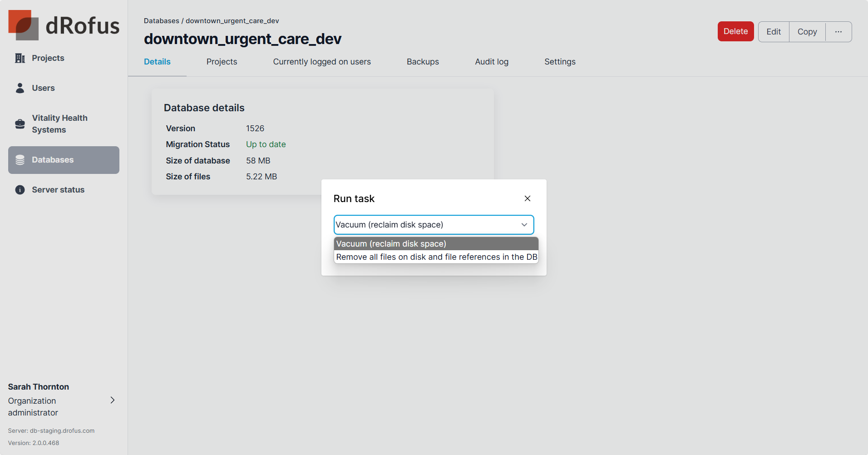The height and width of the screenshot is (455, 868).
Task: Click the Databases breadcrumb link
Action: pos(161,21)
